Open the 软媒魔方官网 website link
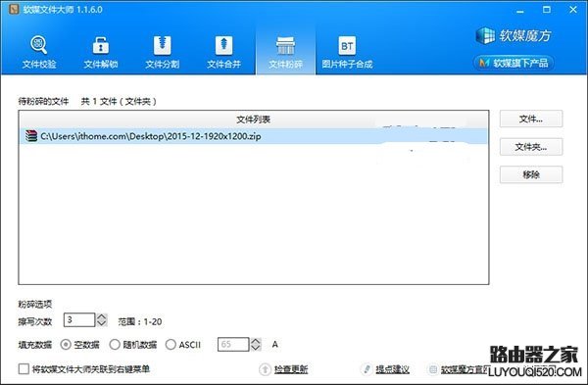The width and height of the screenshot is (588, 385). point(465,369)
